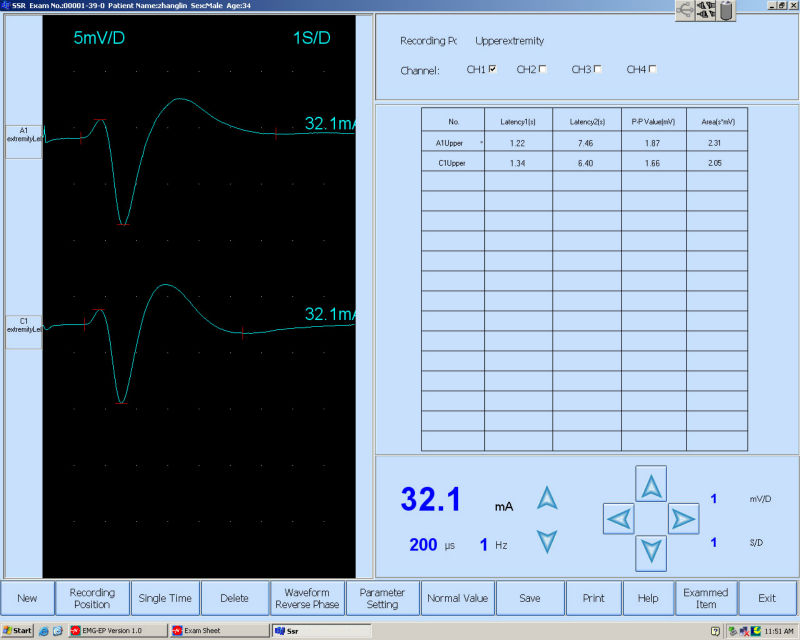Viewport: 800px width, 640px height.
Task: Click the Area(s*mV) column header
Action: (717, 121)
